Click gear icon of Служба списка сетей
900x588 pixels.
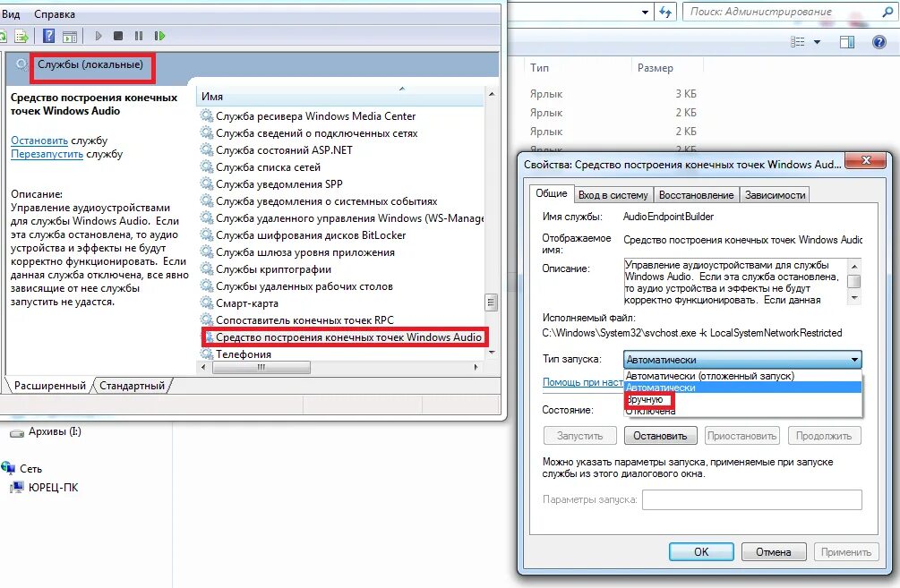(x=207, y=167)
